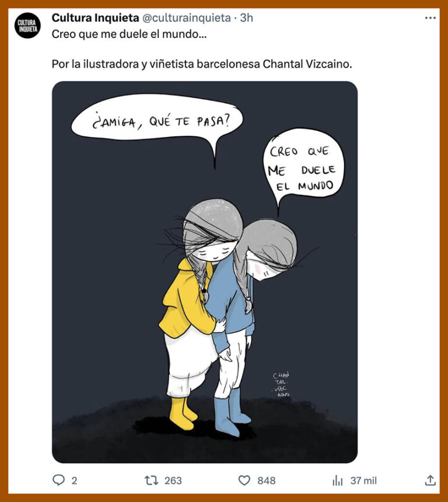Like the tweet with heart icon
Viewport: 448px width, 502px height.
coord(244,480)
